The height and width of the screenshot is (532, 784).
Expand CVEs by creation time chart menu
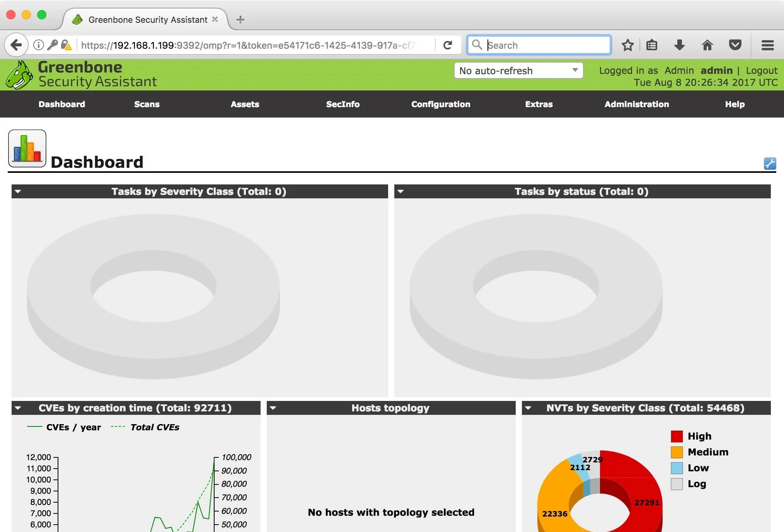point(18,408)
